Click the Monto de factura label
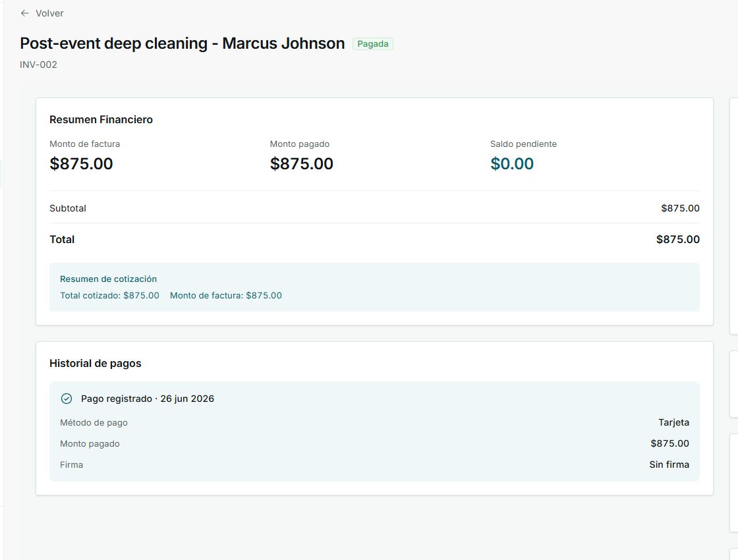 85,144
